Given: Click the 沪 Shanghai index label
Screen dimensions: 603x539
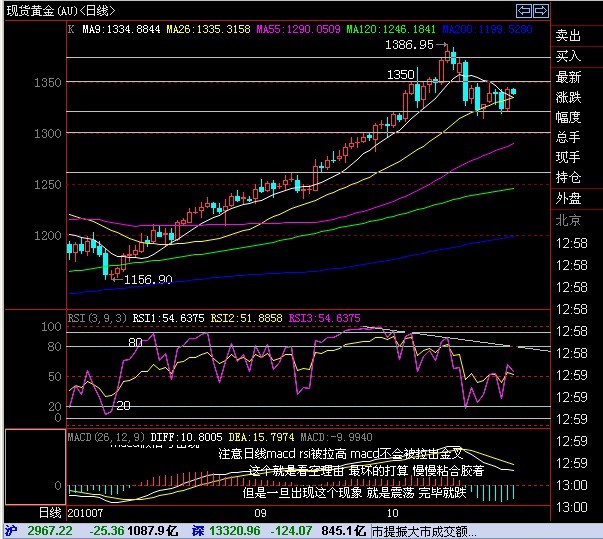Looking at the screenshot, I should pyautogui.click(x=11, y=531).
